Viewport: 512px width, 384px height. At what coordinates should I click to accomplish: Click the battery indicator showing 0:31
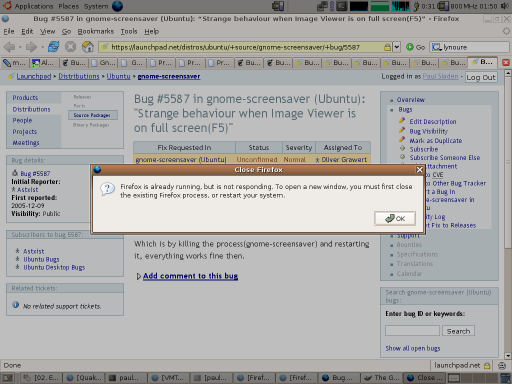click(424, 6)
